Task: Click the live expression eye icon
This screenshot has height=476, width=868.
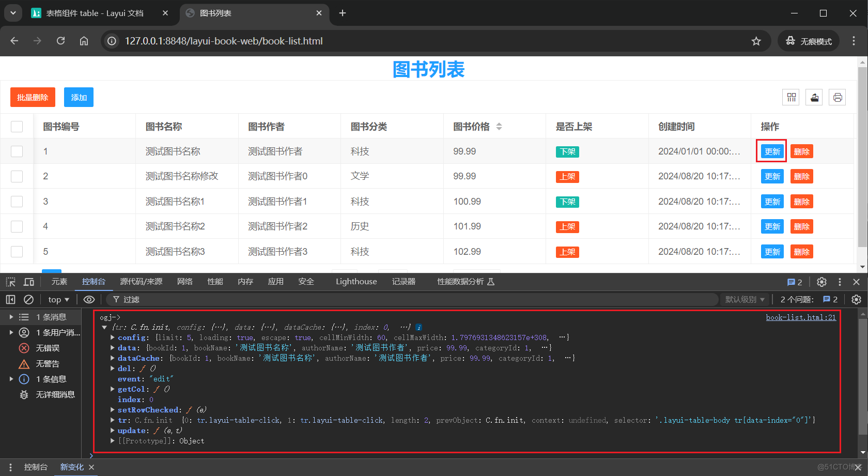Action: point(89,299)
